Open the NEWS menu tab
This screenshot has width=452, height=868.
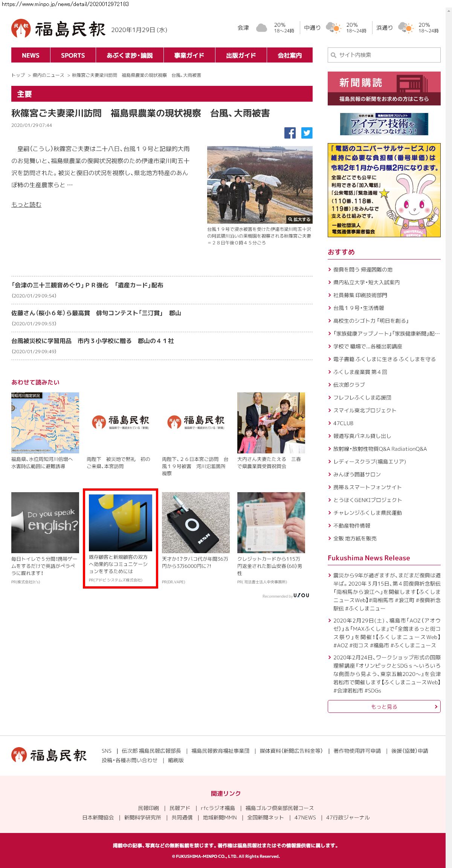point(31,55)
